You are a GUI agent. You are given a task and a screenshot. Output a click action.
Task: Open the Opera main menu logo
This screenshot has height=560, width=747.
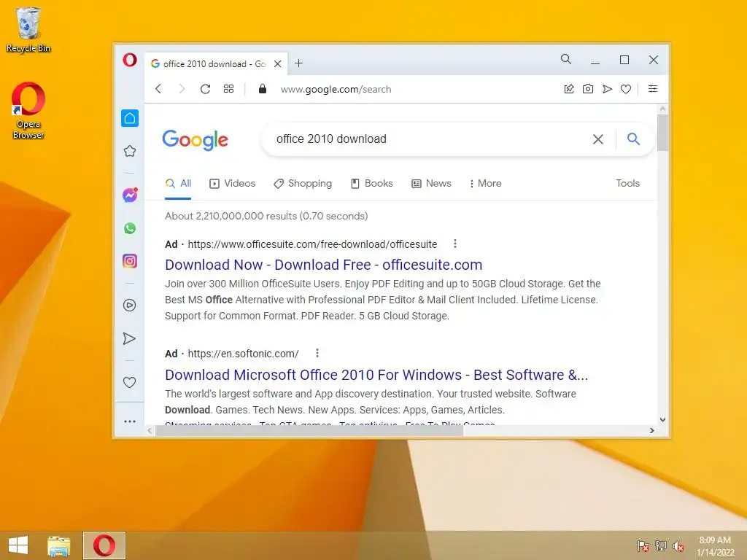pos(130,60)
